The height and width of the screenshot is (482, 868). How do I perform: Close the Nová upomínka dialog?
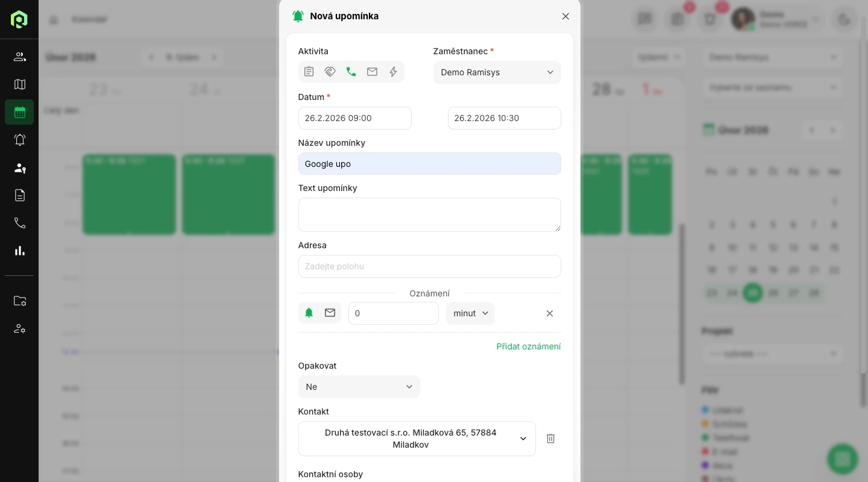click(565, 16)
